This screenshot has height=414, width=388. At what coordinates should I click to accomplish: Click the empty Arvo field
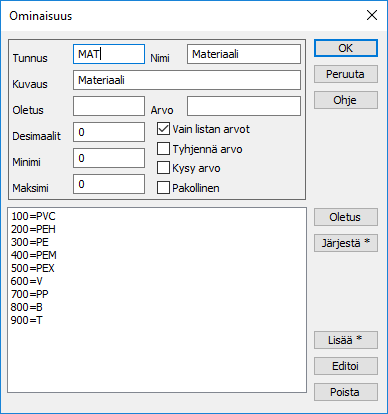click(244, 106)
